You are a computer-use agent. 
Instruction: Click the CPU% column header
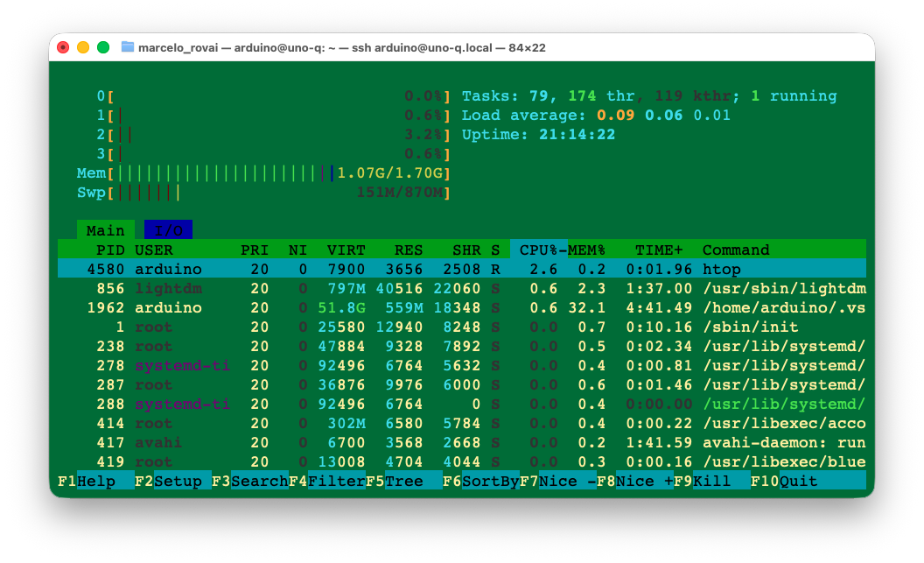(538, 250)
